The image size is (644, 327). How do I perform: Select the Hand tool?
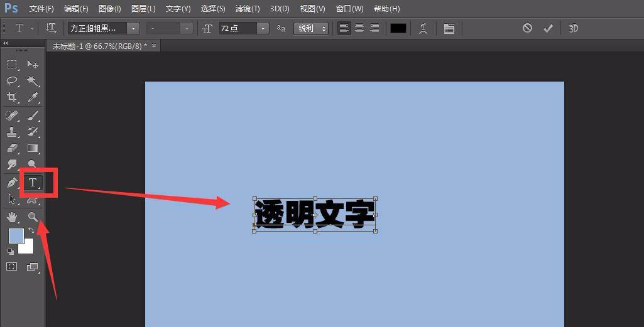(12, 217)
